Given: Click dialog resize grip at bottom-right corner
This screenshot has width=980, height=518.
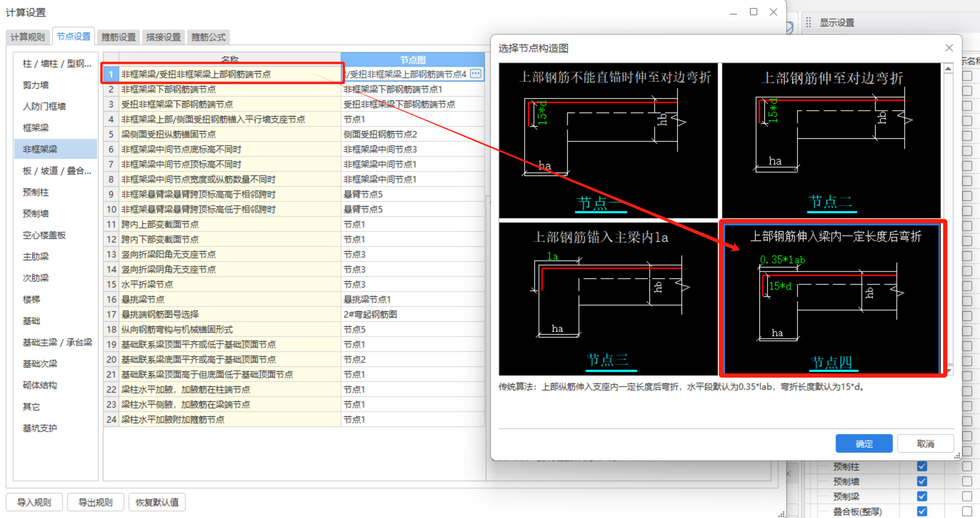Looking at the screenshot, I should point(957,456).
